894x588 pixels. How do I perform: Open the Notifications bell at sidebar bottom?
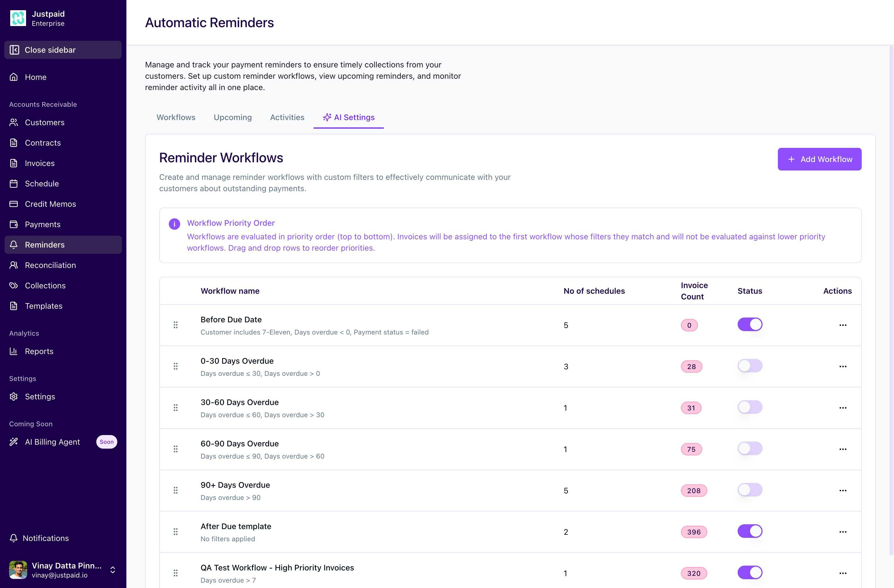[x=14, y=538]
